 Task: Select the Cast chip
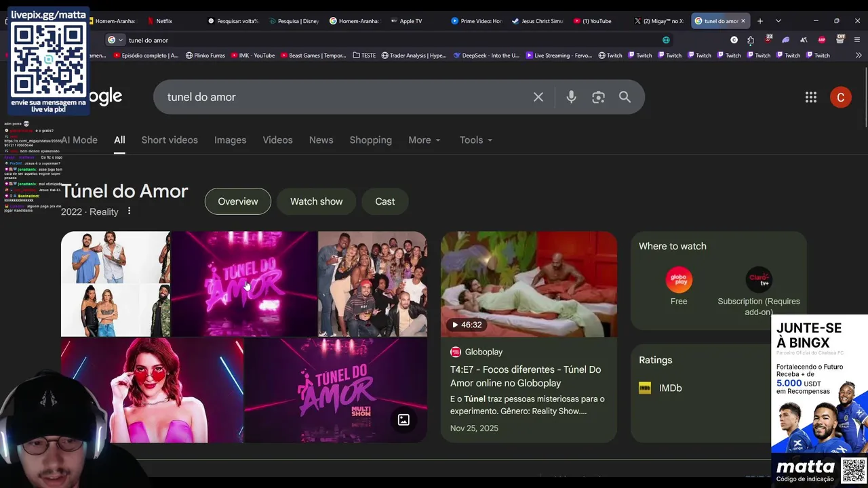click(385, 201)
